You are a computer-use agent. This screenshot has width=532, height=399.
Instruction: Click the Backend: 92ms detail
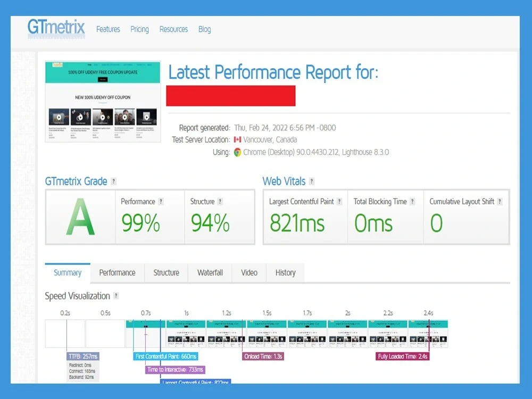81,377
